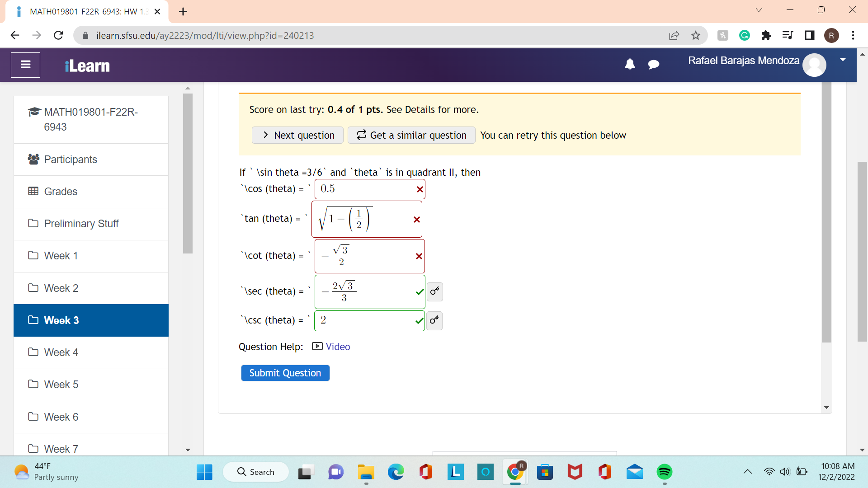
Task: Show answer key for sec theta
Action: coord(434,291)
